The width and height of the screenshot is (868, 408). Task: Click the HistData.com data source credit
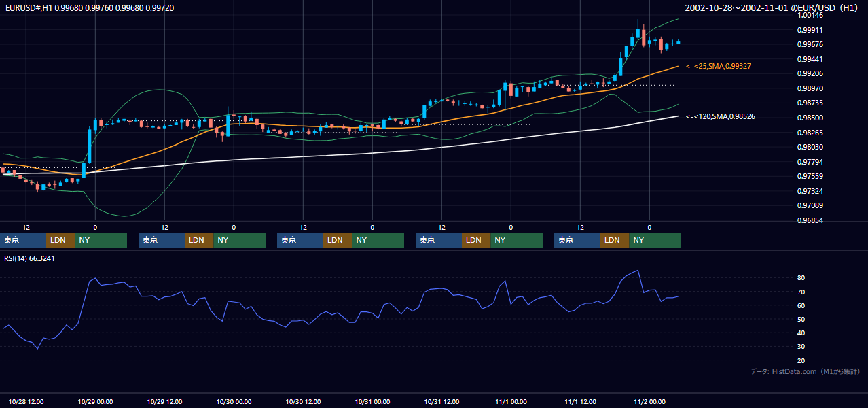(x=806, y=371)
